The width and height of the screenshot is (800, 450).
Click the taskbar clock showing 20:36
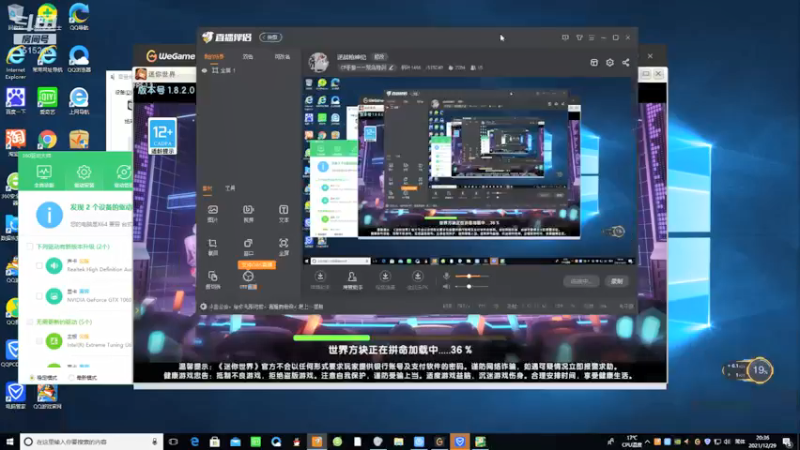pos(763,441)
